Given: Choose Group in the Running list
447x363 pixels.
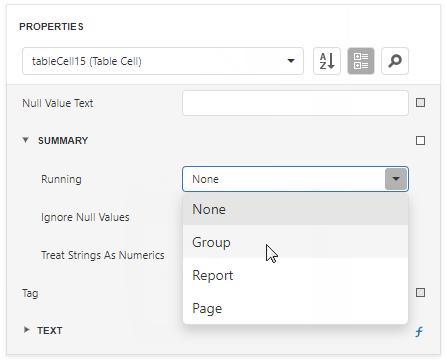Looking at the screenshot, I should [295, 242].
